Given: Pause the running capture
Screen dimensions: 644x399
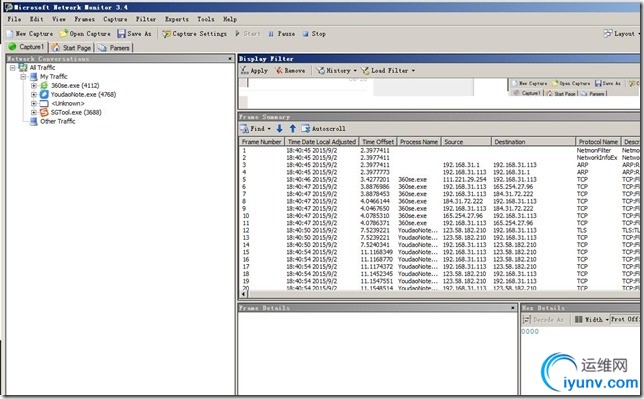Looking at the screenshot, I should point(282,34).
